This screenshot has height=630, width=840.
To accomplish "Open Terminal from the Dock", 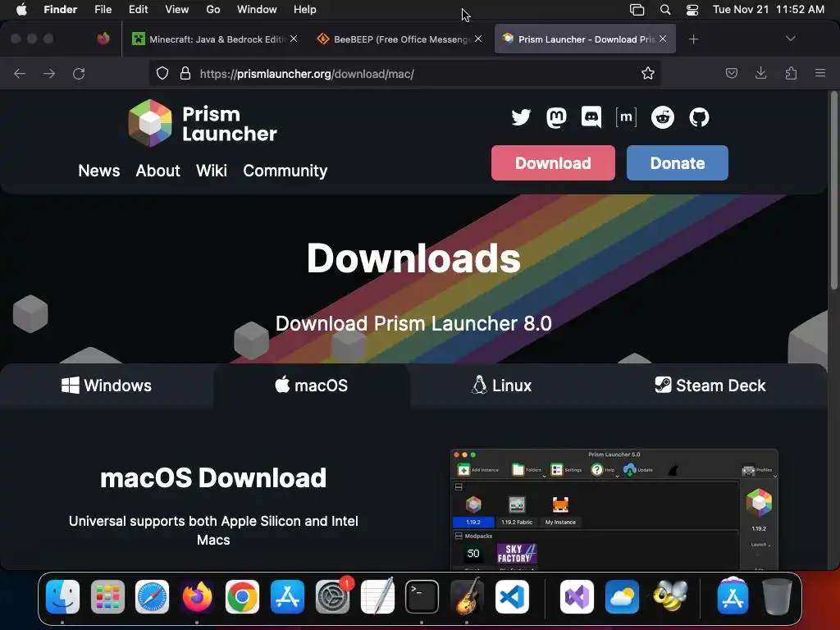I will (x=422, y=597).
